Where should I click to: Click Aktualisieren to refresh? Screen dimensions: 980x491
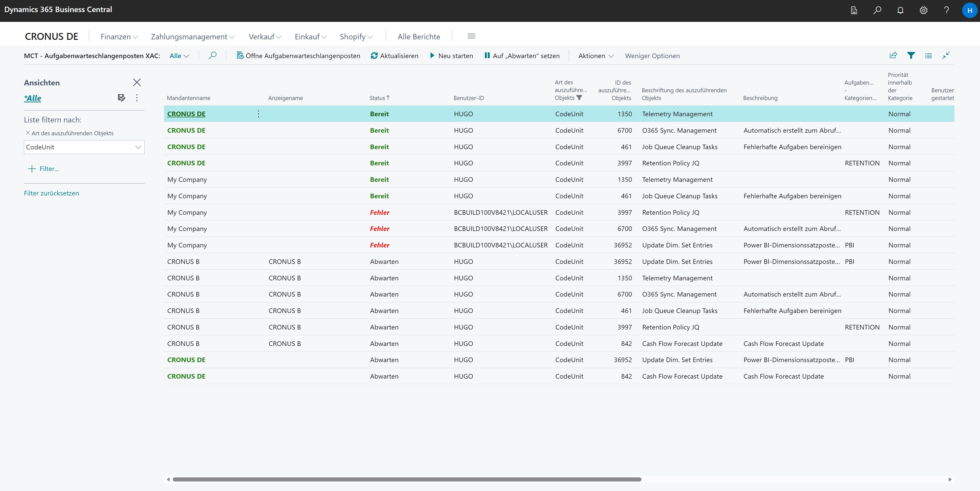click(395, 56)
